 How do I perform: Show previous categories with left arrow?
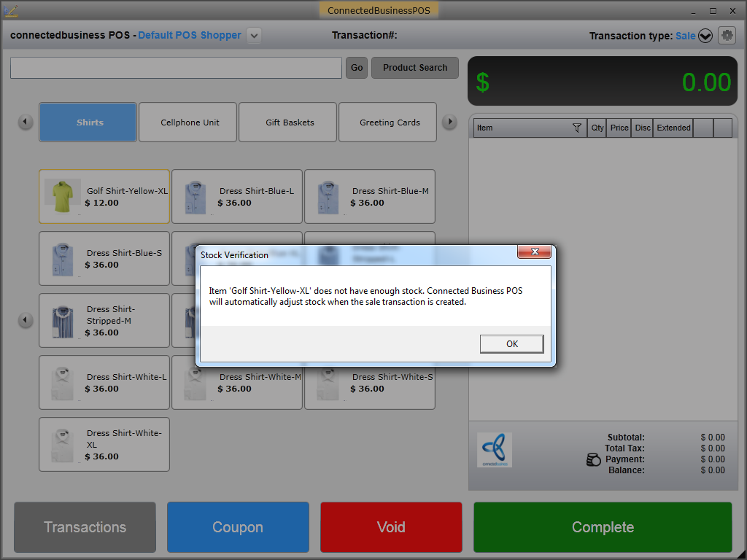26,122
